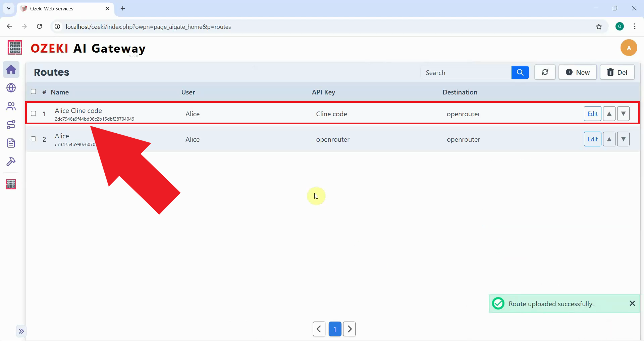Image resolution: width=644 pixels, height=341 pixels.
Task: Open the routes icon in the sidebar
Action: [11, 125]
